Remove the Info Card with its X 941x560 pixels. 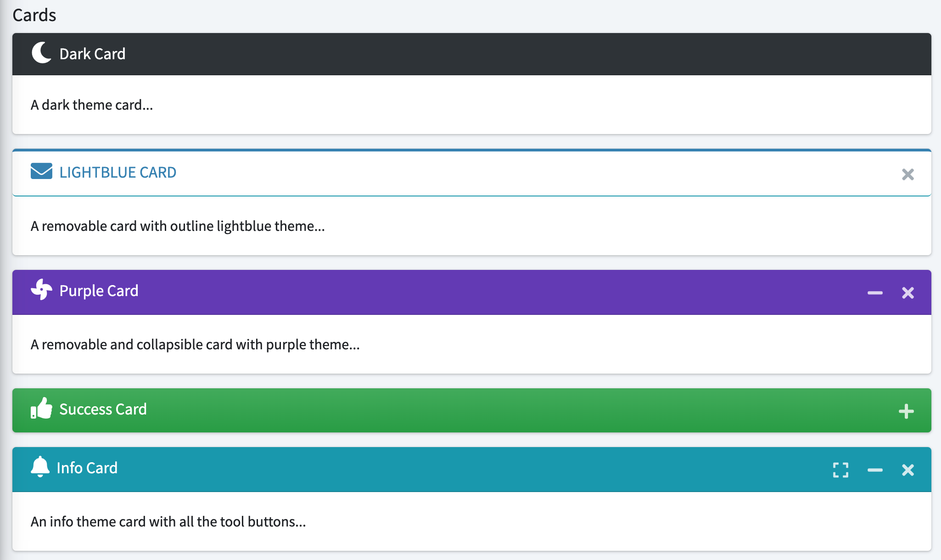907,470
